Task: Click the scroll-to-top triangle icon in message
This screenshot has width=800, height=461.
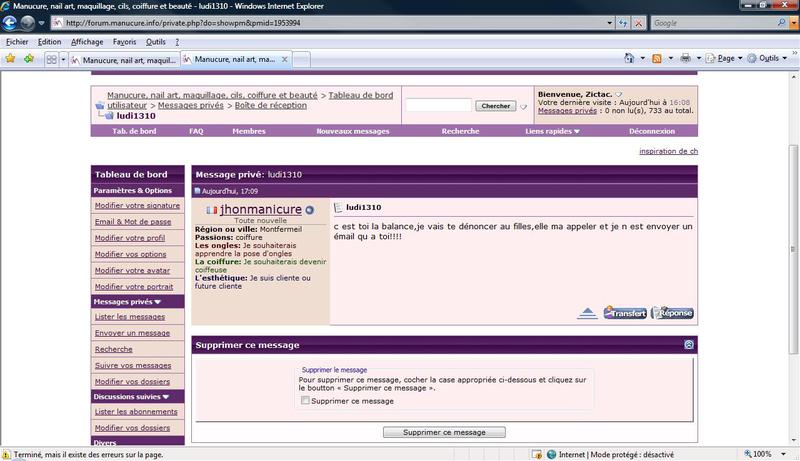Action: [x=588, y=314]
